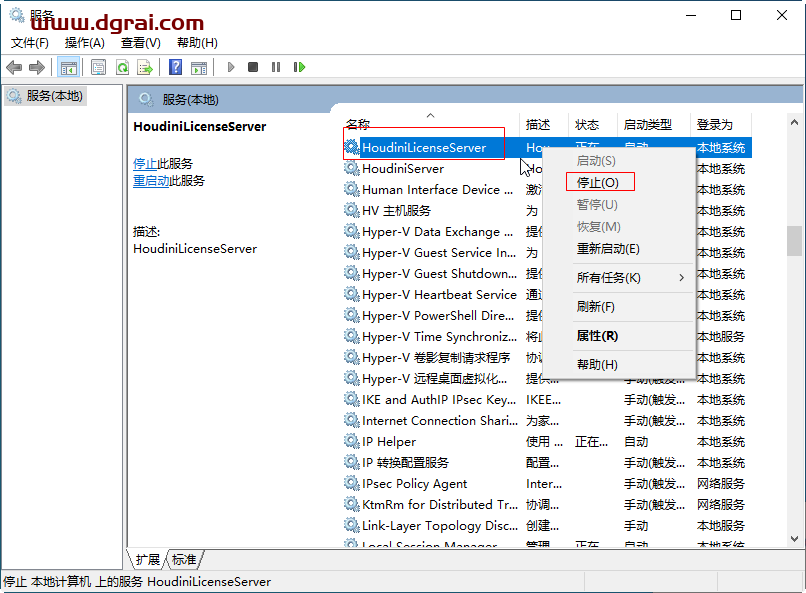806x593 pixels.
Task: Click 网络服务 logon of IPsec Policy Agent
Action: coord(721,484)
